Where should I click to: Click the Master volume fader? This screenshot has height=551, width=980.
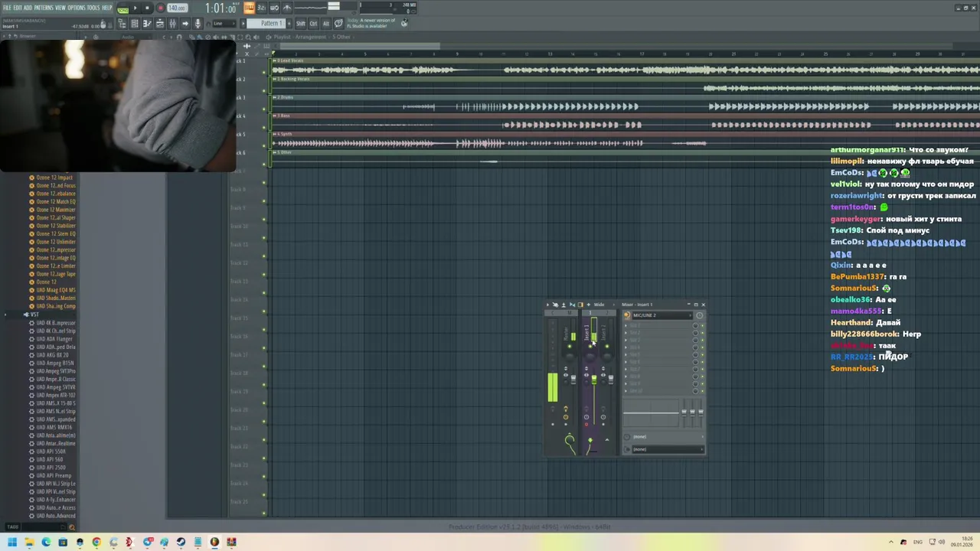click(x=573, y=380)
